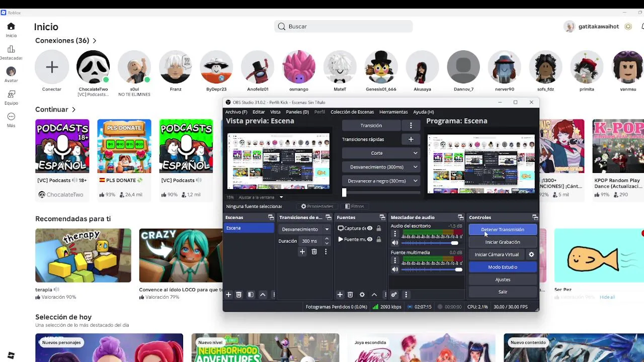Open Desvanecimiento transition combo box
Image resolution: width=644 pixels, height=362 pixels.
305,229
